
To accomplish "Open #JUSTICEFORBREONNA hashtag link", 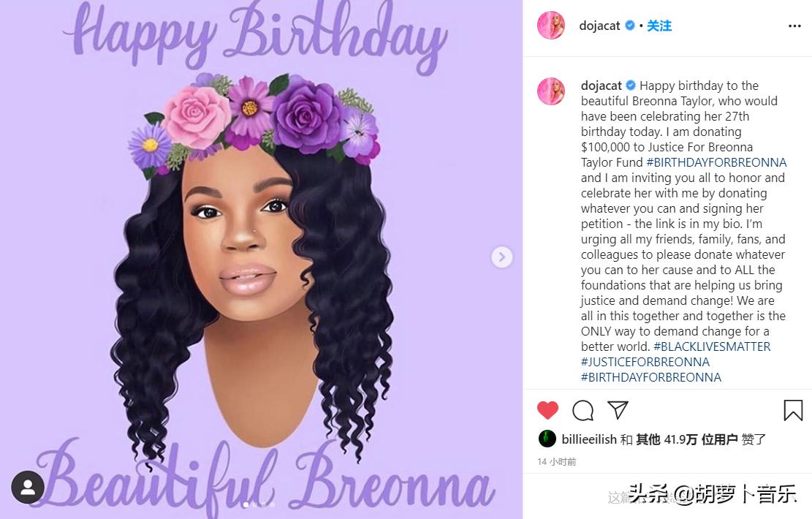I will tap(645, 362).
